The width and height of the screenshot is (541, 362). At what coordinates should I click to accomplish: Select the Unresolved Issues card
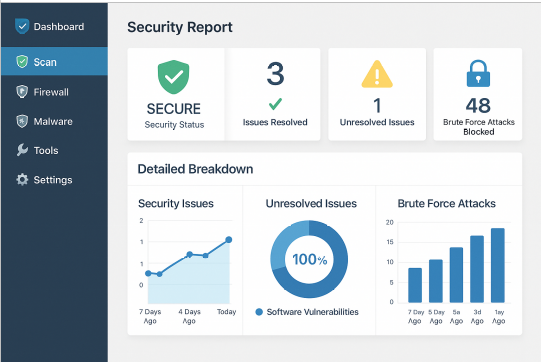click(x=377, y=94)
